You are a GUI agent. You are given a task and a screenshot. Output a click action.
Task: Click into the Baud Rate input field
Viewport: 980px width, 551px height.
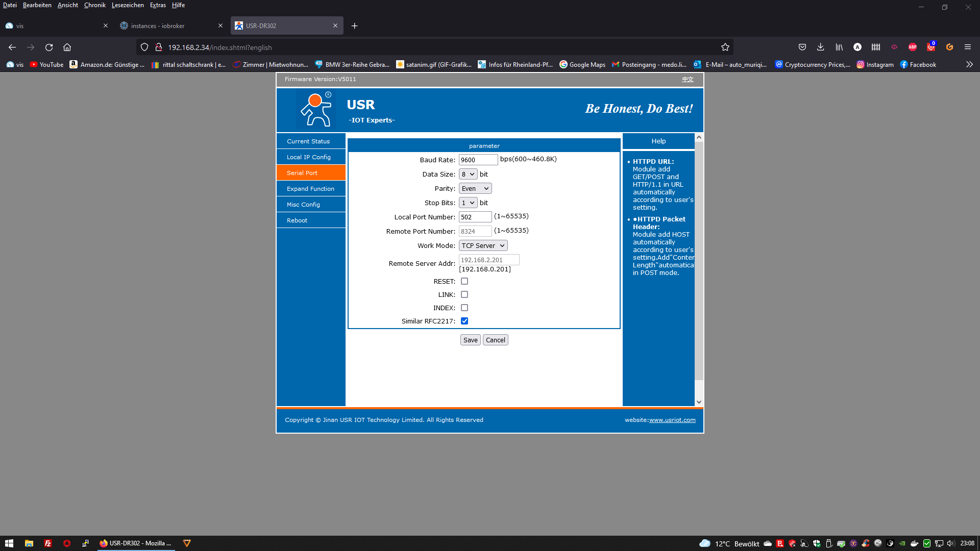tap(478, 160)
